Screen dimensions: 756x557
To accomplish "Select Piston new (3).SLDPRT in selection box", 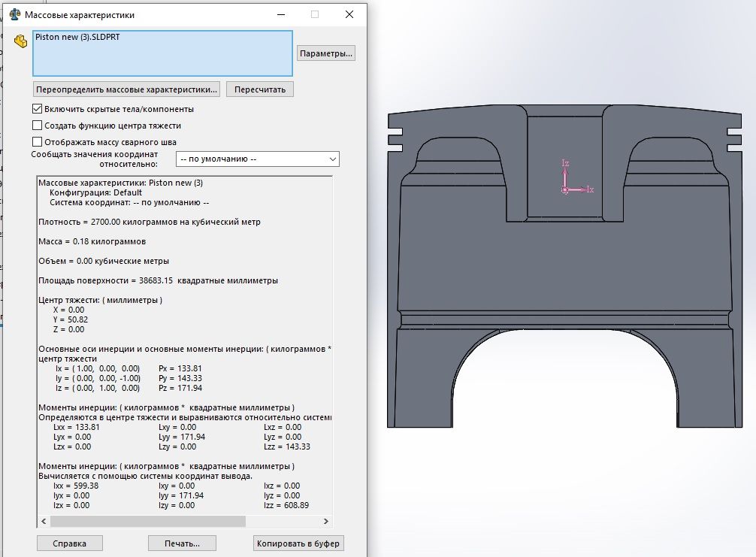I will pyautogui.click(x=77, y=37).
